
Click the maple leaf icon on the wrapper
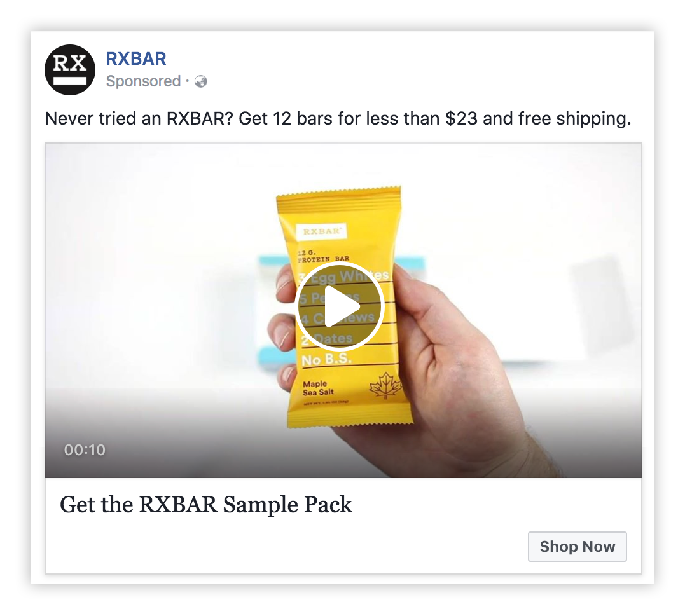[x=385, y=385]
